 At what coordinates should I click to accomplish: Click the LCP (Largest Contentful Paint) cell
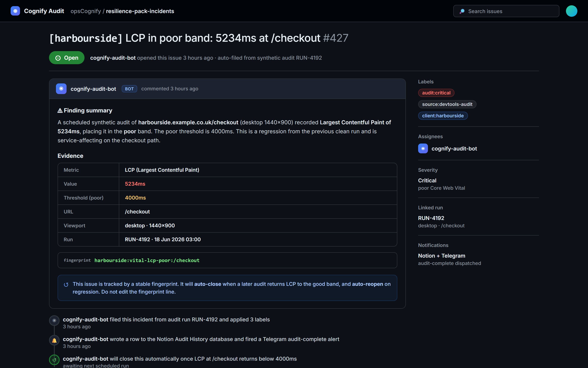click(x=258, y=170)
